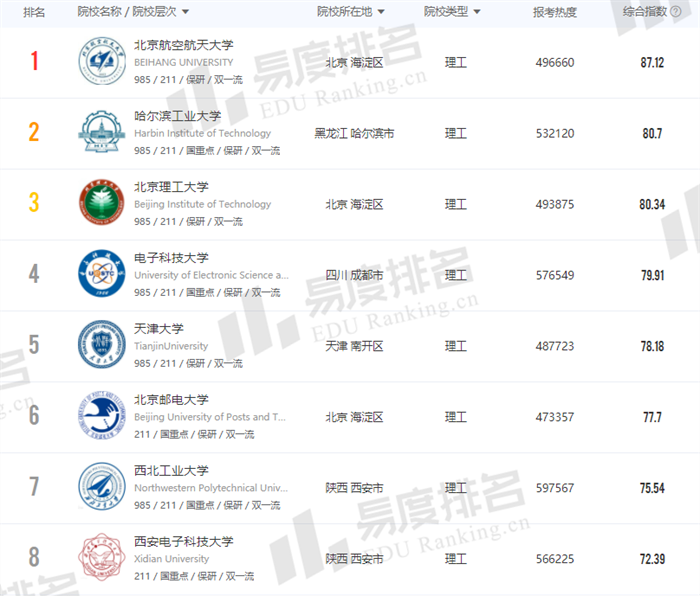Click index score 79.91
Screen dimensions: 700x596
(652, 275)
